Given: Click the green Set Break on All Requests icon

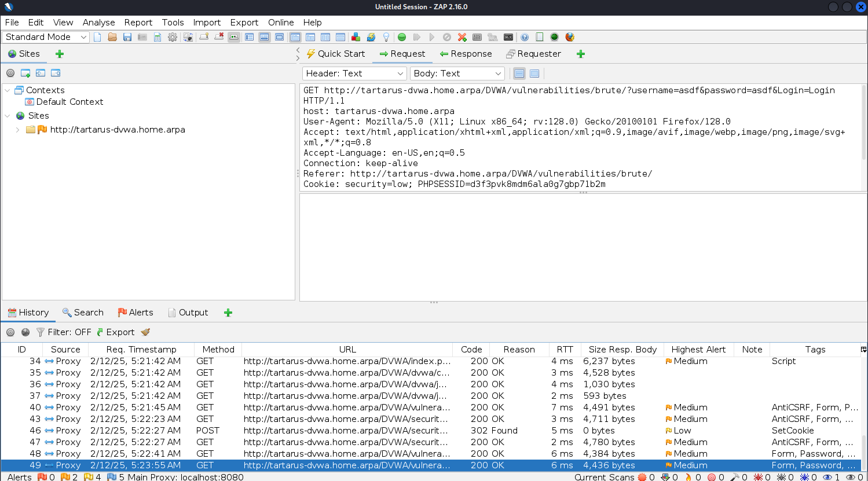Looking at the screenshot, I should pyautogui.click(x=402, y=37).
